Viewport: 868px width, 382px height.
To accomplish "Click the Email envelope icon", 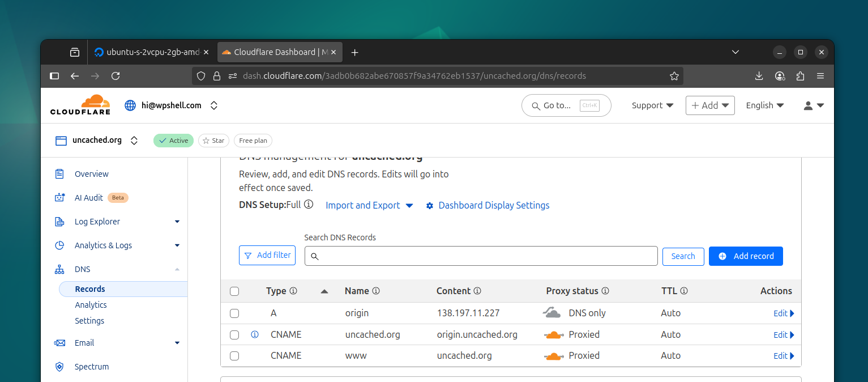I will tap(59, 343).
